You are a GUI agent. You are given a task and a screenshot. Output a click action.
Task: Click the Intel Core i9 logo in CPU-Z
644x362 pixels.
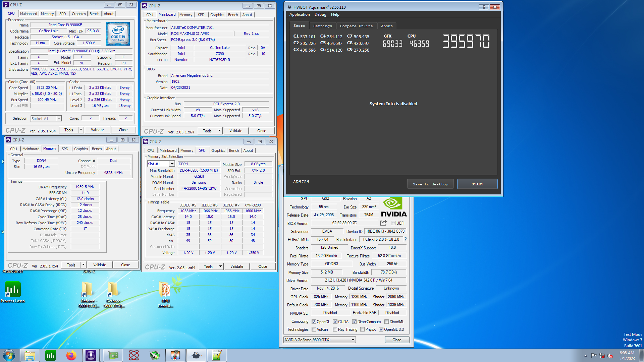tap(118, 34)
